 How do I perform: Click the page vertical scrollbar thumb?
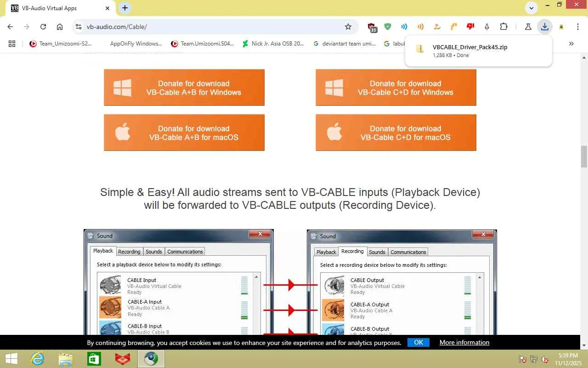tap(584, 156)
